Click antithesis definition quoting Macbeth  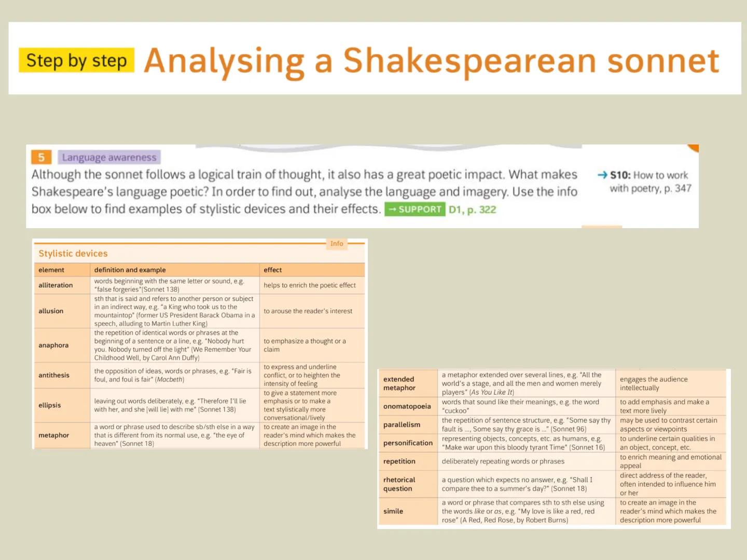pyautogui.click(x=173, y=375)
